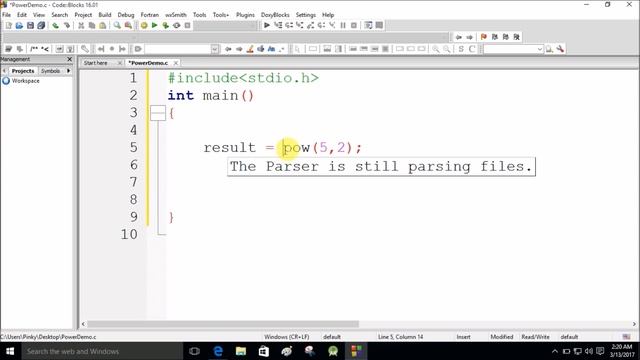This screenshot has width=640, height=360.
Task: Select the Symbols tab in Management
Action: (51, 71)
